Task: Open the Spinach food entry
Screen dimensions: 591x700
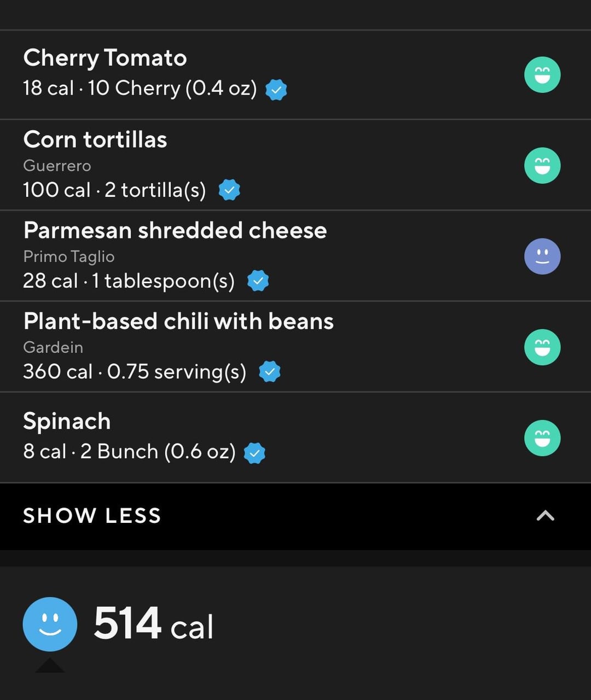Action: pos(296,437)
